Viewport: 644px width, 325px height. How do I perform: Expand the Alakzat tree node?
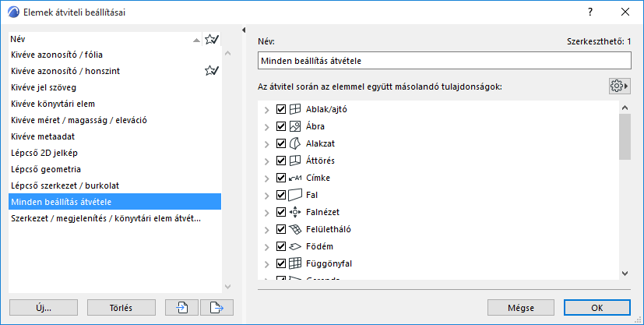[267, 143]
